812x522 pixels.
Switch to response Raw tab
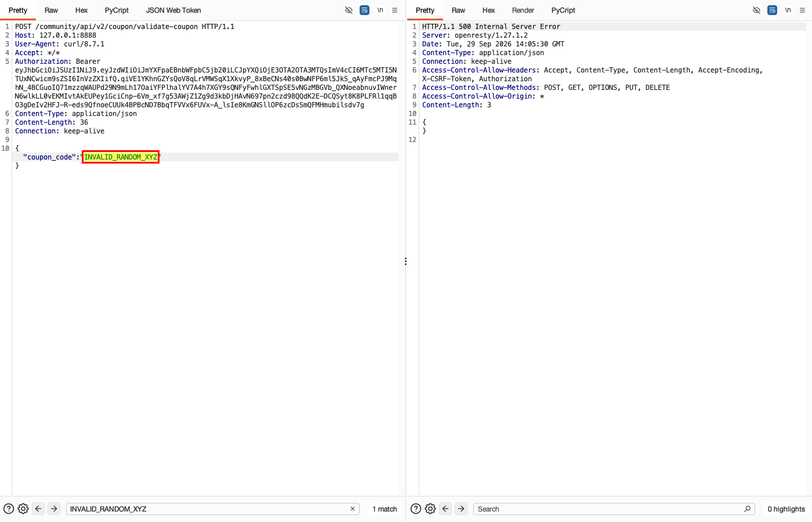(x=458, y=10)
